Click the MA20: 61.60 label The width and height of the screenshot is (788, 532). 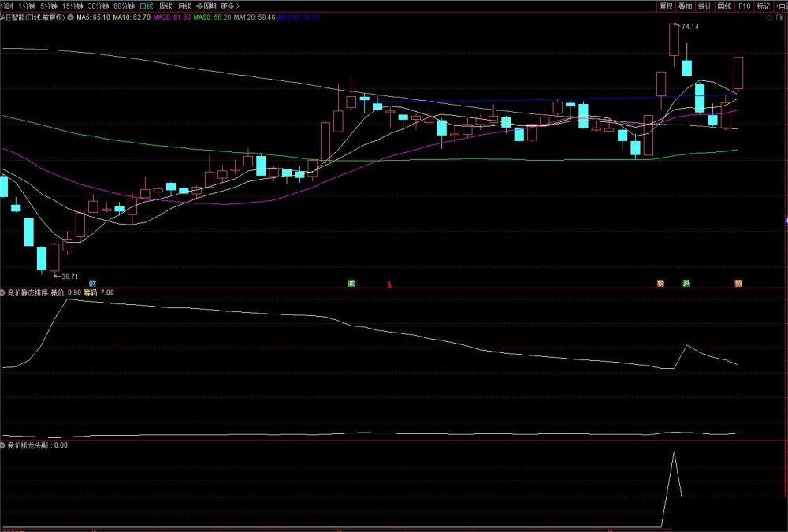[172, 17]
